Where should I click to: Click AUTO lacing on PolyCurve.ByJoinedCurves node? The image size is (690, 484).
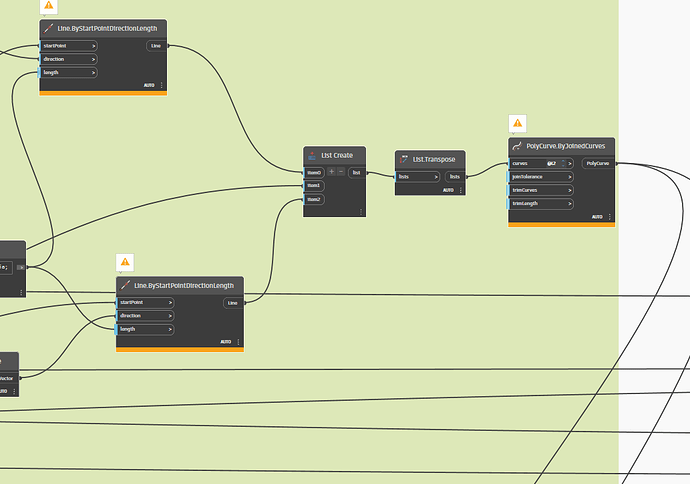[597, 217]
